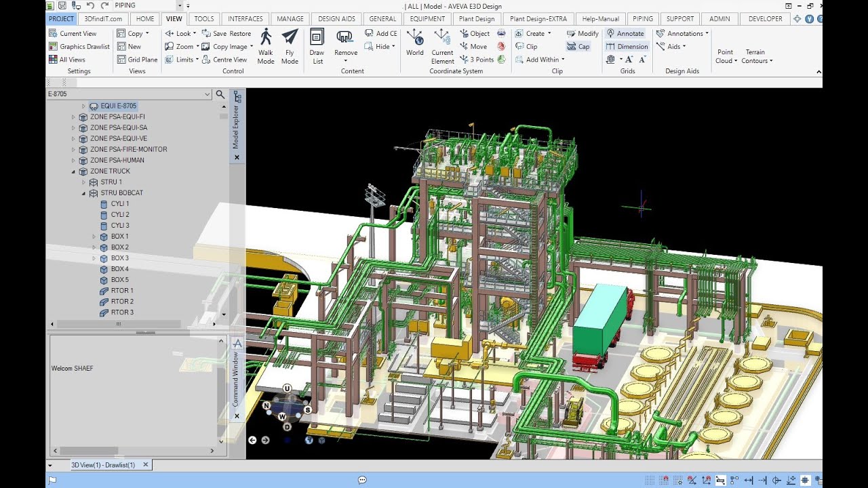This screenshot has width=868, height=488.
Task: Select 3 Points coordinate tool
Action: pyautogui.click(x=477, y=59)
